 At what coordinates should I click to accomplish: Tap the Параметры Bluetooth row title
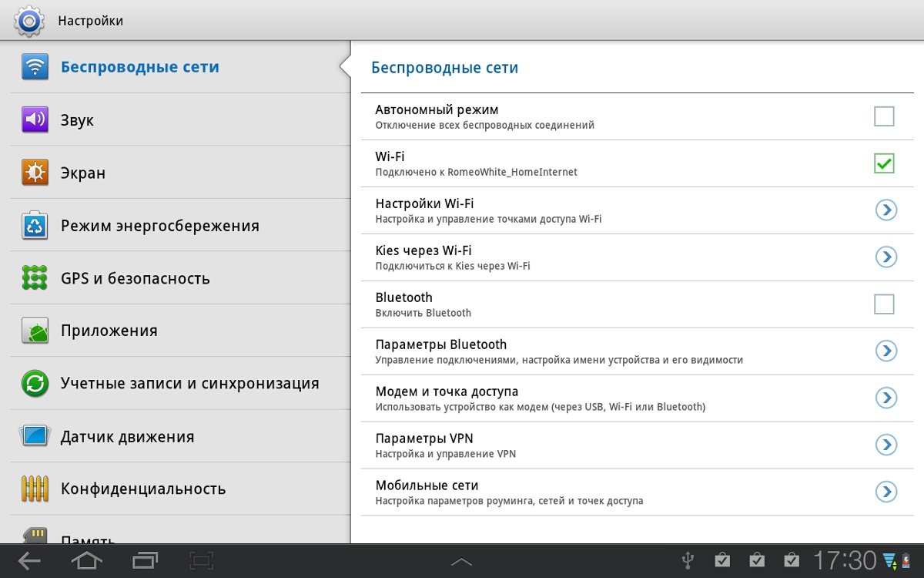click(441, 344)
